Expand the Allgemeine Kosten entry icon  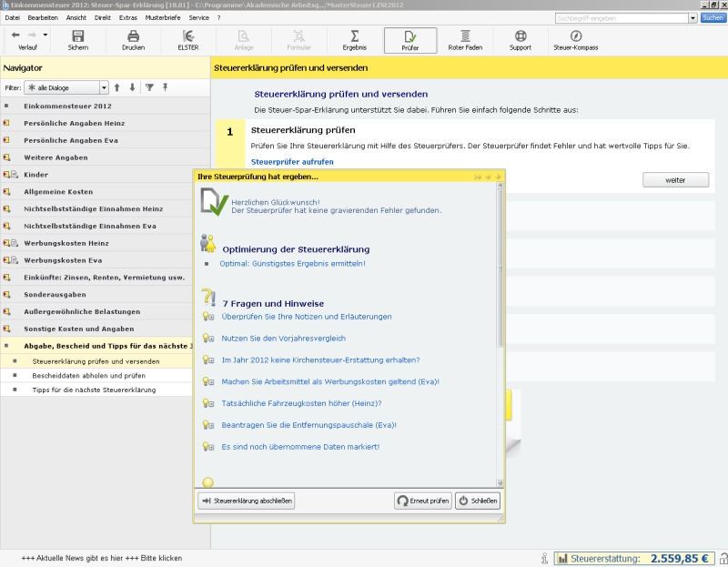click(x=6, y=192)
